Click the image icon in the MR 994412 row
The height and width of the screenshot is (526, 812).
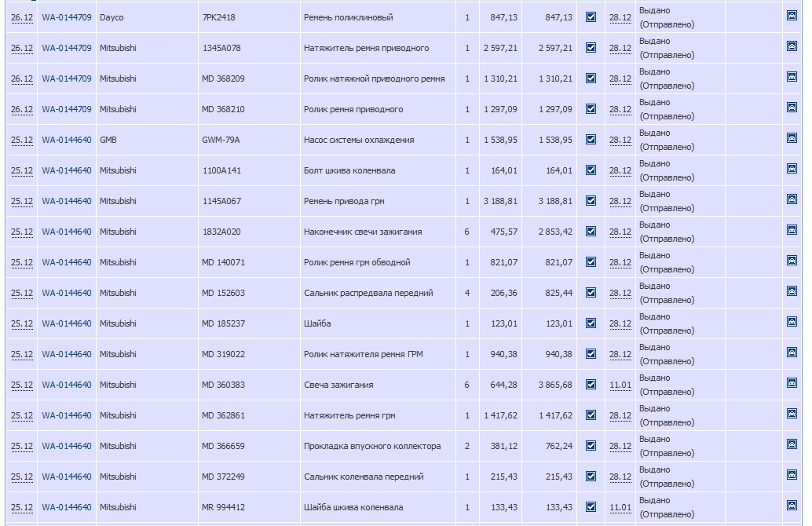coord(792,505)
